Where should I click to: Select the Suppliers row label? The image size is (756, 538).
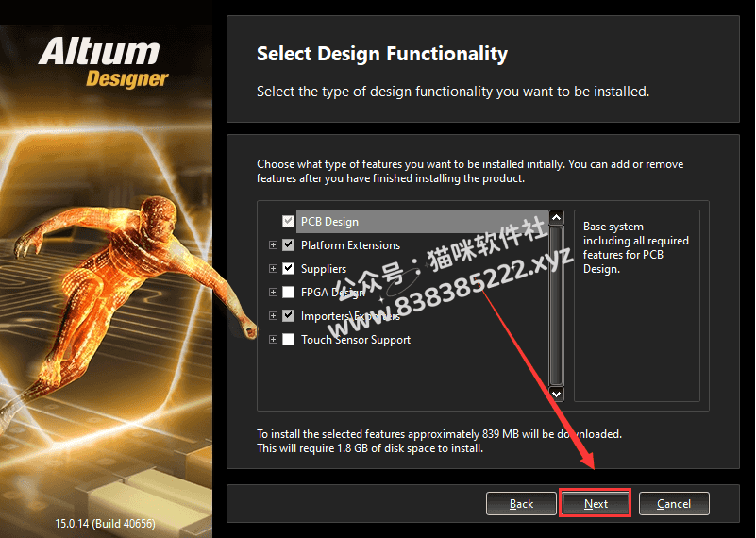click(x=324, y=269)
